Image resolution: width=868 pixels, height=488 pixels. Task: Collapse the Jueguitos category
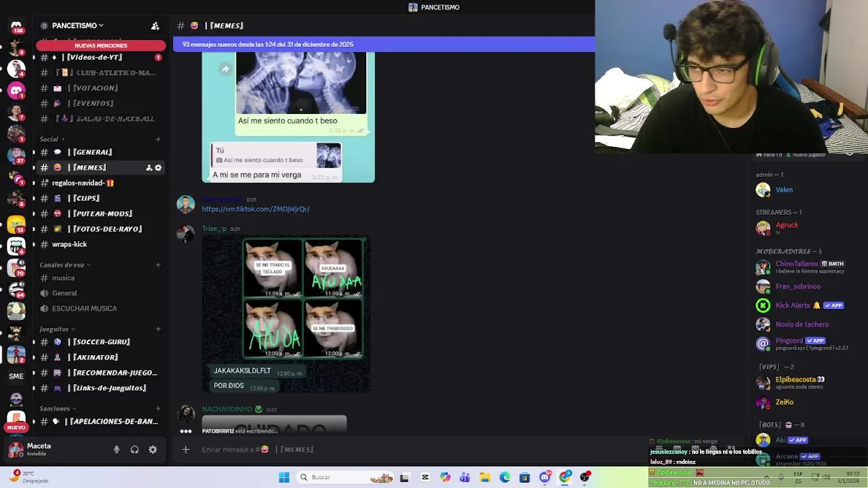(x=57, y=329)
